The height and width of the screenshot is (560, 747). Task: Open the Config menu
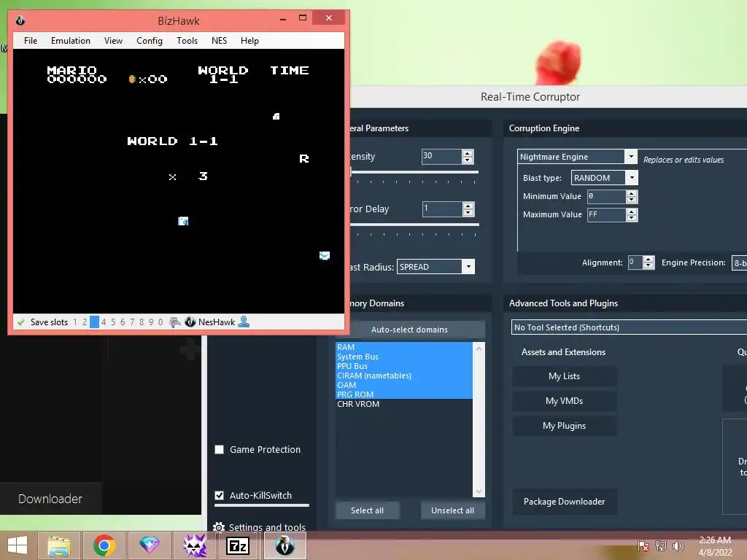150,41
